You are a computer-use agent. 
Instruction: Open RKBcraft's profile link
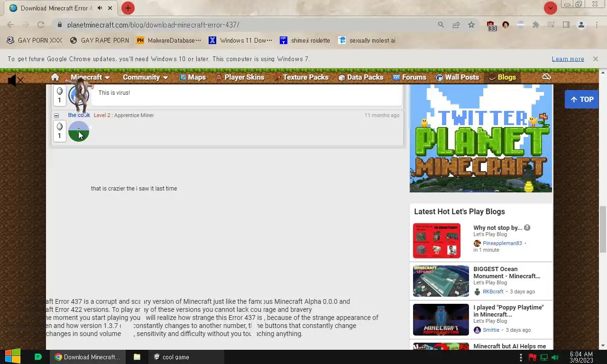click(x=493, y=291)
